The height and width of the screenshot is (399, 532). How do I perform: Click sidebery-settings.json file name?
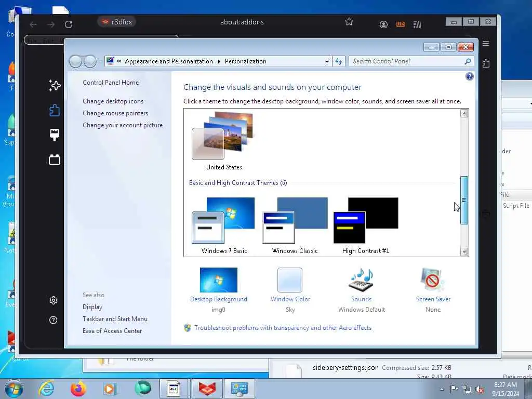tap(345, 367)
